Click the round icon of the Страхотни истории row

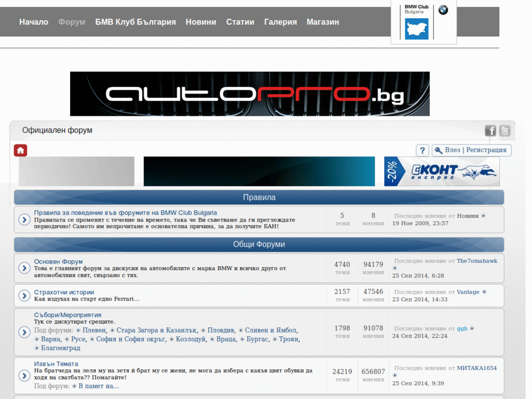[24, 296]
